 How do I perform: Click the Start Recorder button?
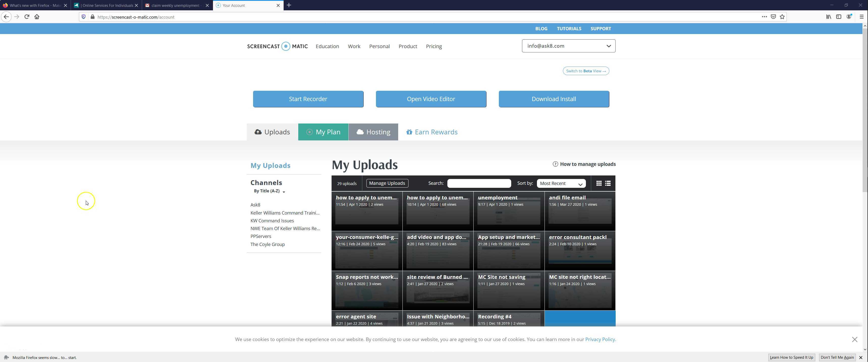click(x=308, y=99)
